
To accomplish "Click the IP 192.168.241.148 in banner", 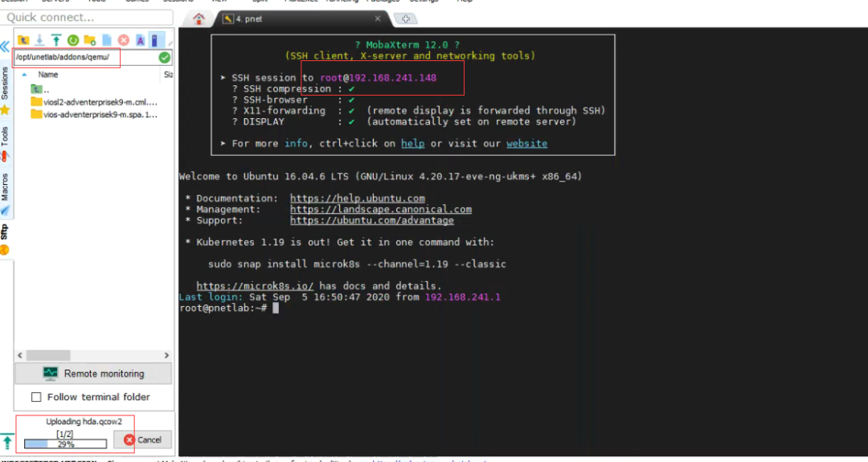I will tap(392, 78).
